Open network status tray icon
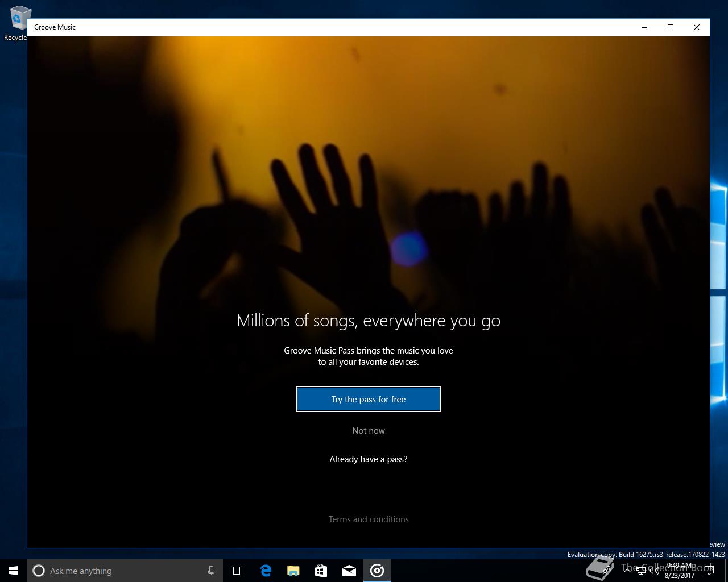This screenshot has width=728, height=582. [x=641, y=571]
